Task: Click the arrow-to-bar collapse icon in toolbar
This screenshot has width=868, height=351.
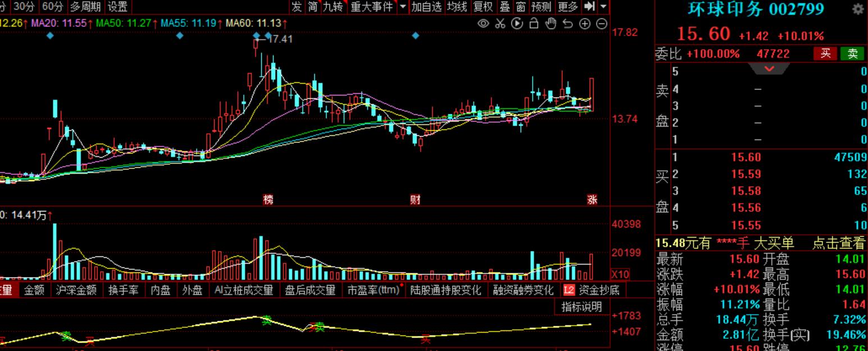Action: click(589, 7)
